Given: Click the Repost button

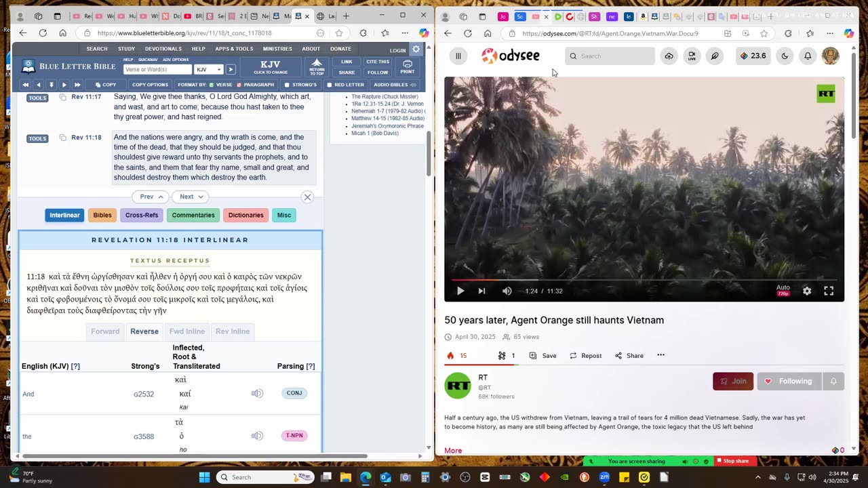Looking at the screenshot, I should (x=585, y=355).
